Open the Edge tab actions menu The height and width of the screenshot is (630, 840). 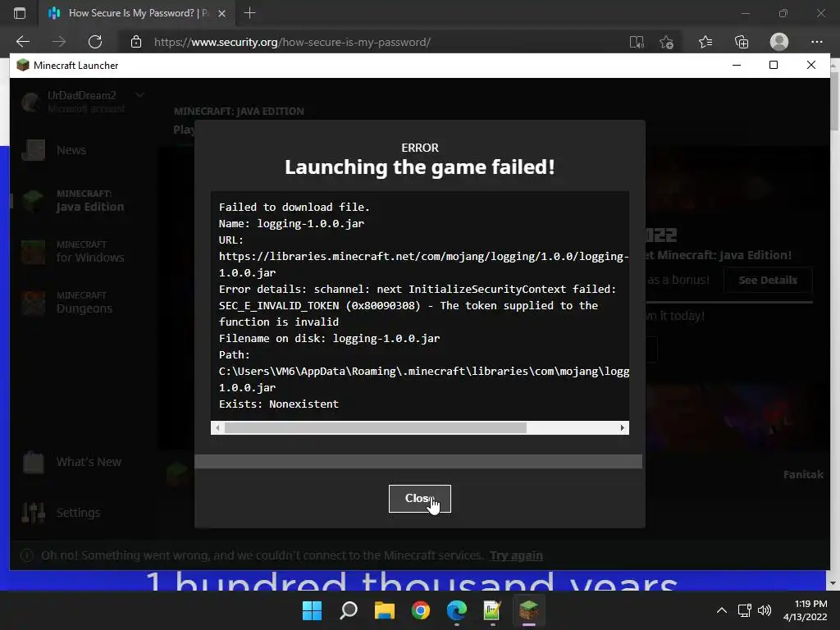(20, 13)
